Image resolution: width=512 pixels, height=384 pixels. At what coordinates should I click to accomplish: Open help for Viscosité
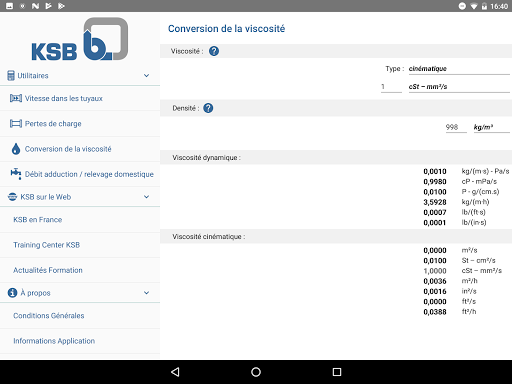tap(214, 51)
